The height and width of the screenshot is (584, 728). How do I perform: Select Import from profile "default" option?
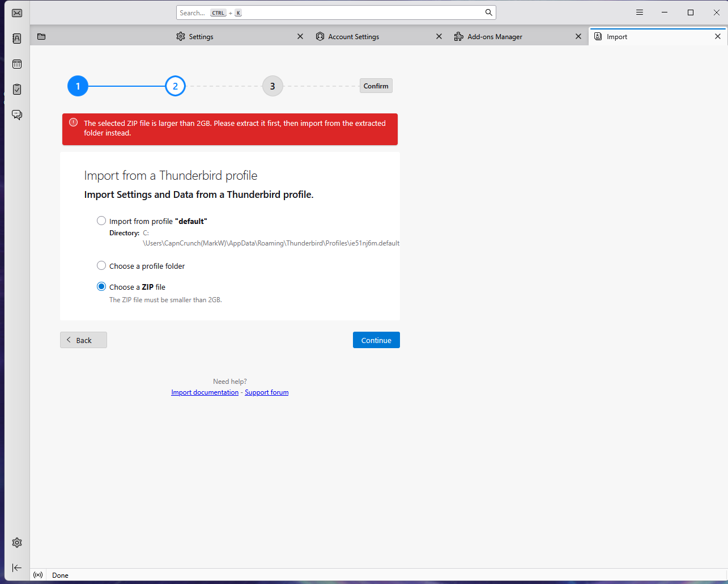click(x=101, y=221)
